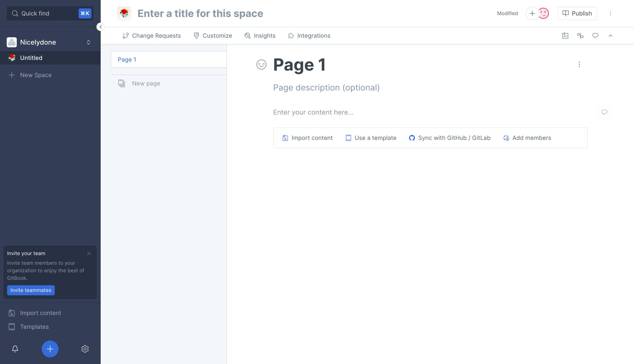Click the Quick find search field

(x=43, y=13)
